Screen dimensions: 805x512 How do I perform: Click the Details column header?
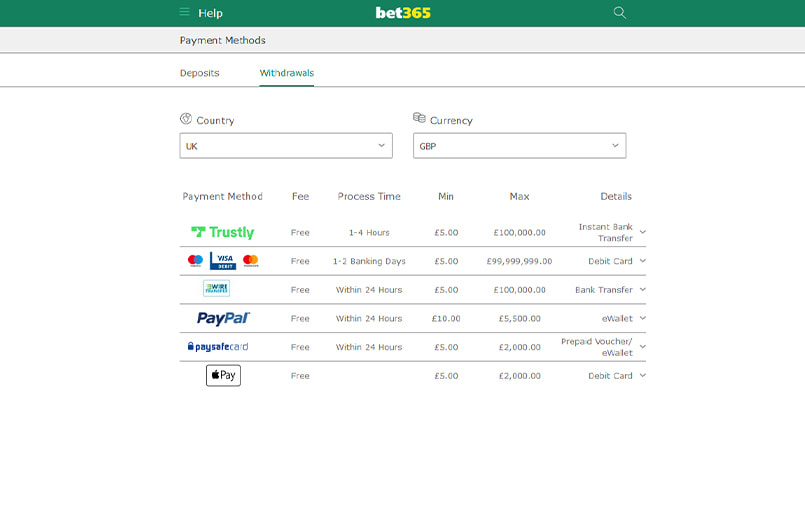616,196
